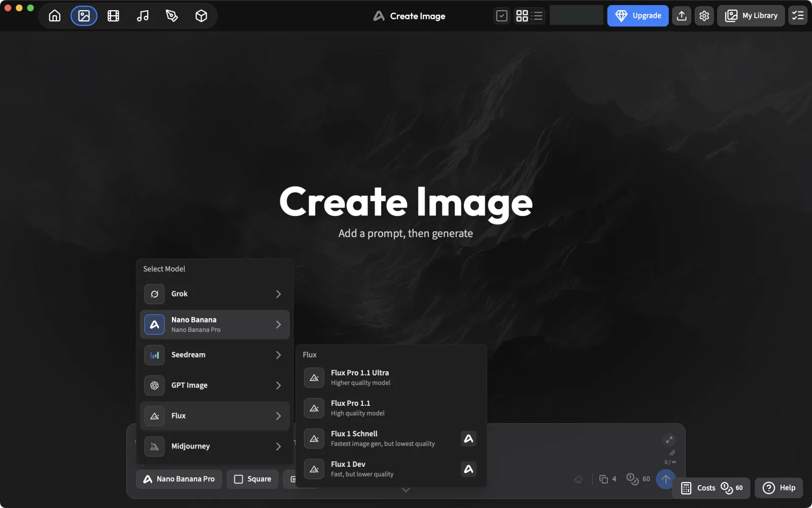812x508 pixels.
Task: Expand the Nano Banana model submenu
Action: [278, 325]
